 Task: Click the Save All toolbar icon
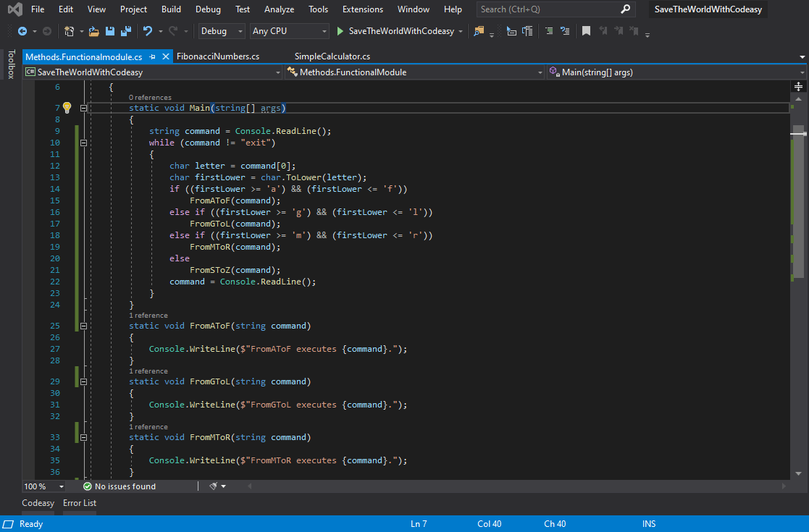(125, 31)
